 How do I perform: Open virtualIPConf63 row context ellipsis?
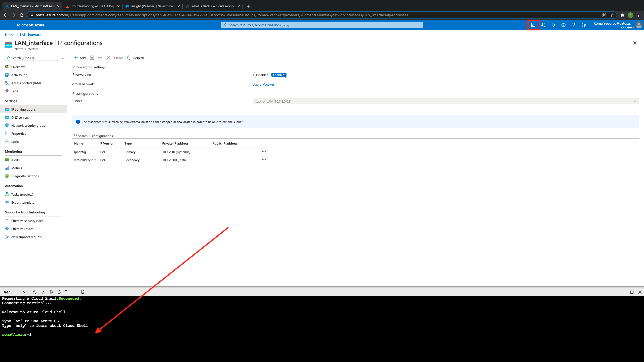(264, 160)
